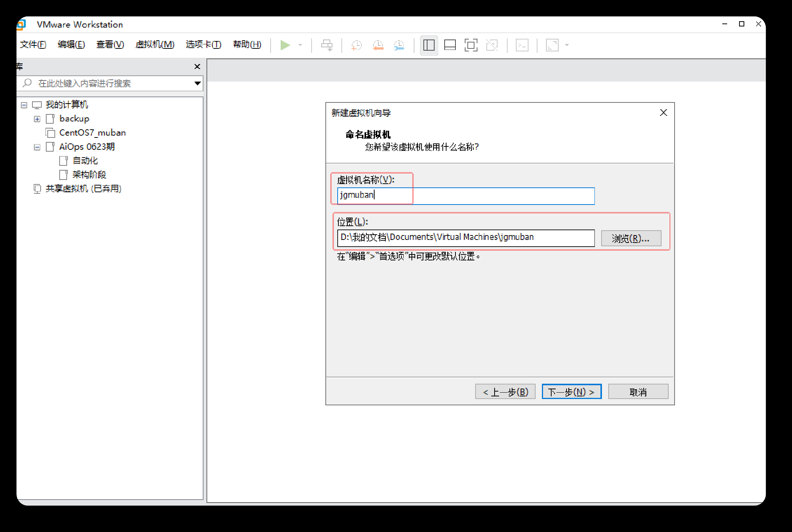Open the library search dropdown arrow
Viewport: 792px width, 532px height.
point(198,83)
